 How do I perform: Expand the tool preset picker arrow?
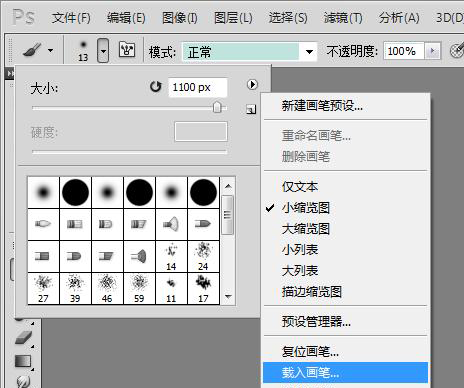[x=50, y=51]
